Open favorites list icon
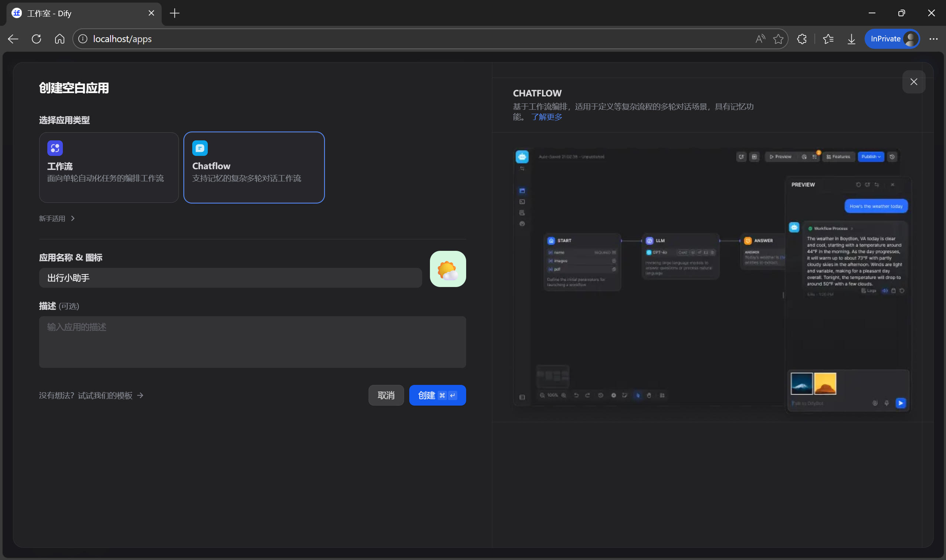 click(x=827, y=39)
